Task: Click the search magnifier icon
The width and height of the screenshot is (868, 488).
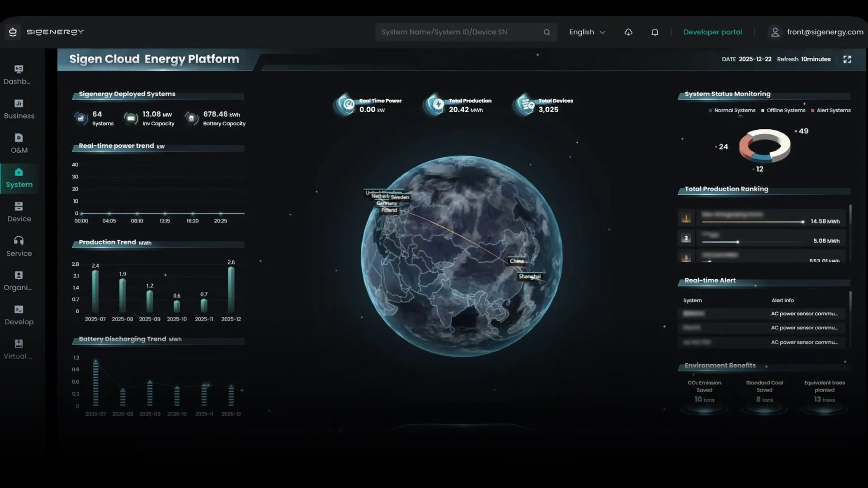Action: pos(547,32)
